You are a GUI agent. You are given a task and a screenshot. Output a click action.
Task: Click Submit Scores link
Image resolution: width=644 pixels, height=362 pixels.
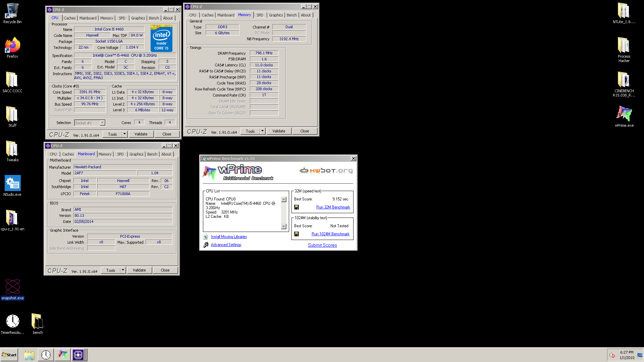pyautogui.click(x=322, y=245)
